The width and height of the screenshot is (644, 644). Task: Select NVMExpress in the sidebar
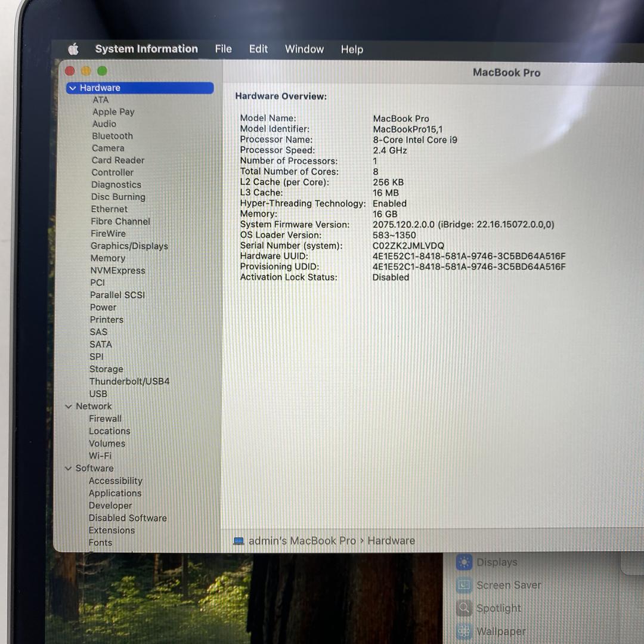click(x=118, y=270)
